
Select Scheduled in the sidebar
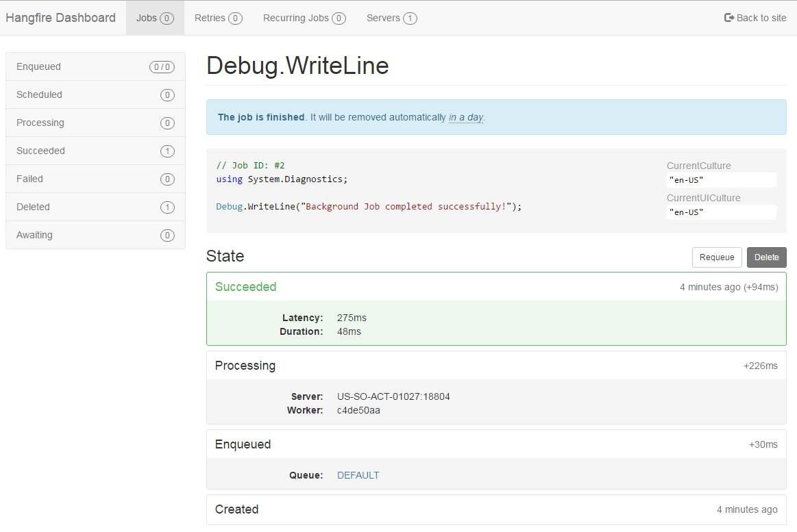click(95, 95)
